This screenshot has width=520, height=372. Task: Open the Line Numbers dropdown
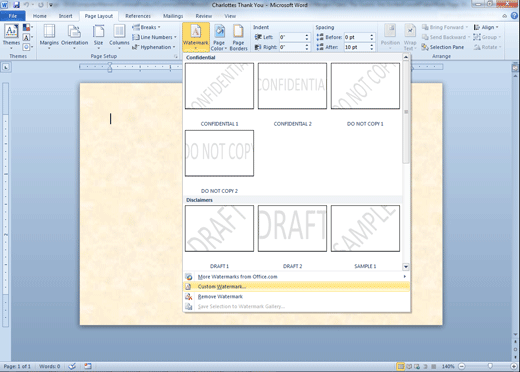tap(154, 37)
